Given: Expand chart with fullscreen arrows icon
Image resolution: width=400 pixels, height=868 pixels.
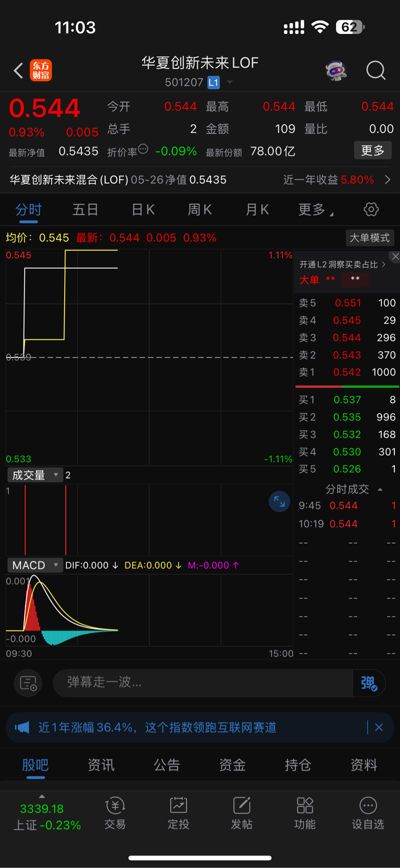Looking at the screenshot, I should pos(279,502).
